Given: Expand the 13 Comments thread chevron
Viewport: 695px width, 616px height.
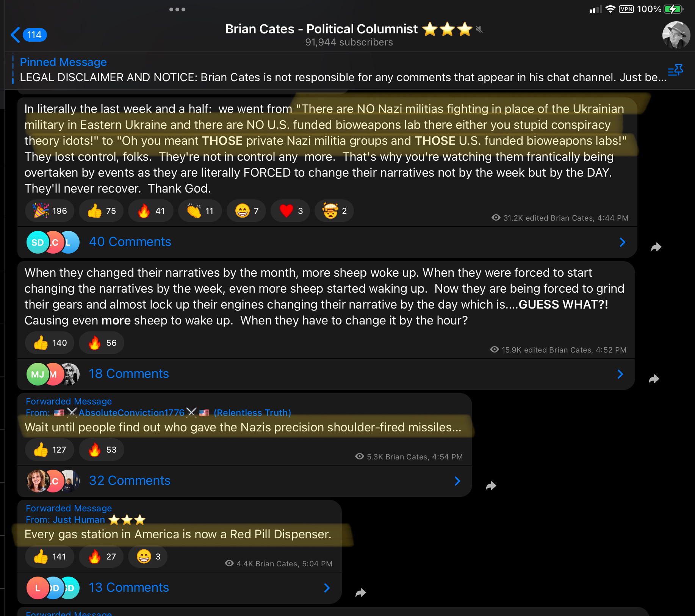Looking at the screenshot, I should pos(327,588).
